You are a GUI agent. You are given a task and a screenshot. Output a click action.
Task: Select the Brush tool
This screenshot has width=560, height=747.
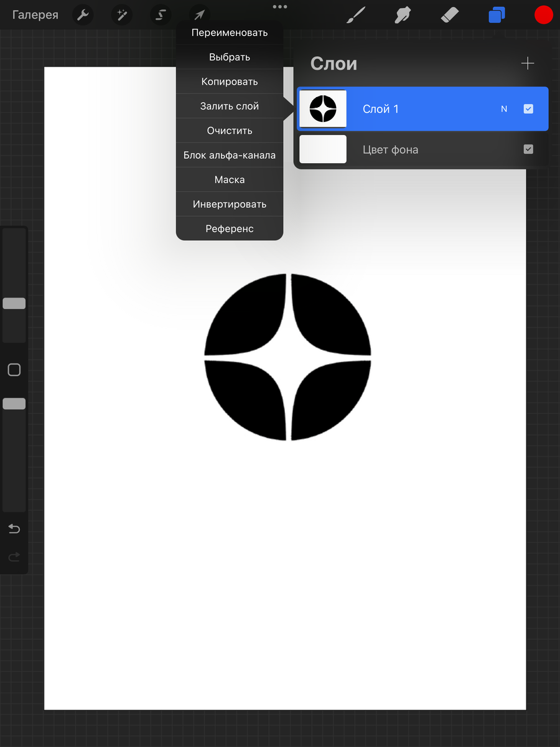356,15
